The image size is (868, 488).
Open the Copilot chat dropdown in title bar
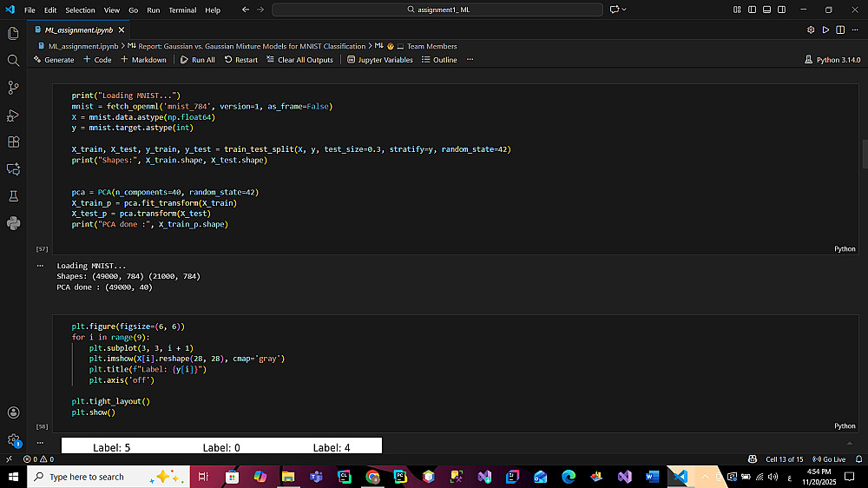(x=624, y=10)
